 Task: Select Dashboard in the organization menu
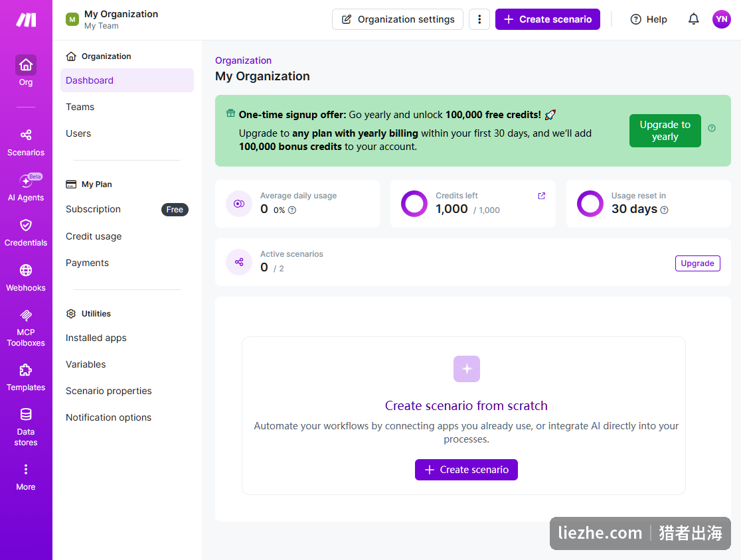tap(127, 80)
